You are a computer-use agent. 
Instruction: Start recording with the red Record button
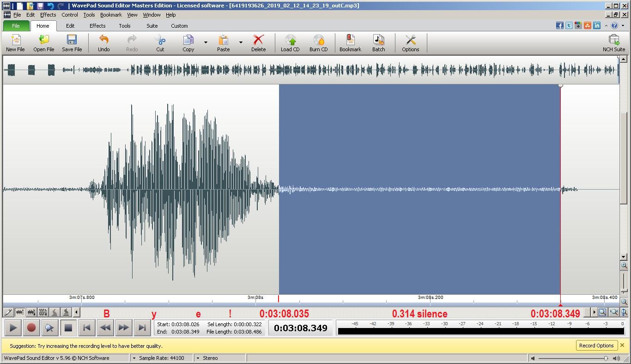coord(31,328)
